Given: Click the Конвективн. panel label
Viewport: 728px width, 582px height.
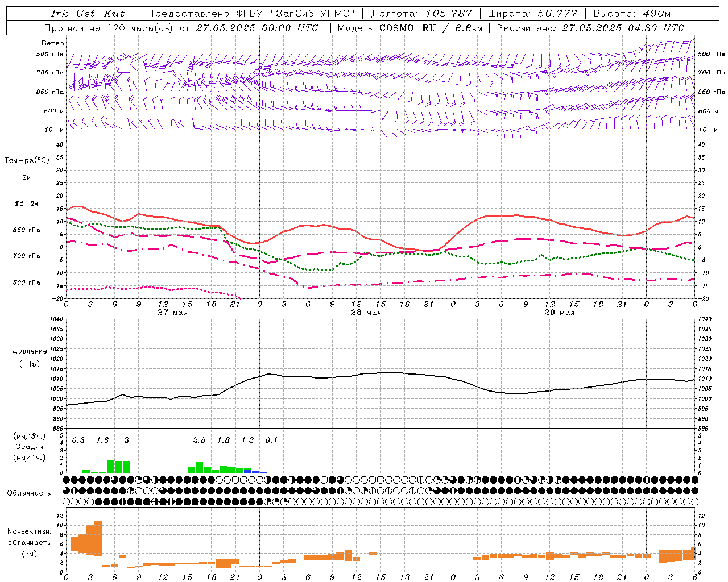Looking at the screenshot, I should (29, 531).
